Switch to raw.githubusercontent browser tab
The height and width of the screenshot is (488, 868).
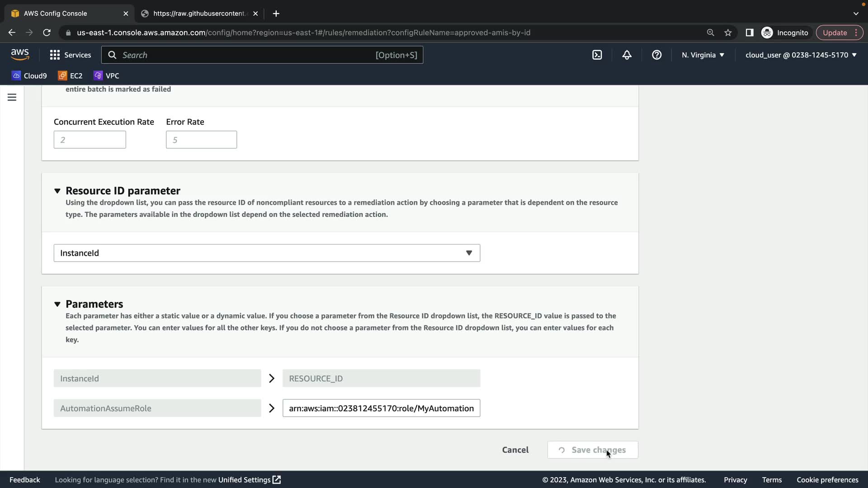point(199,14)
